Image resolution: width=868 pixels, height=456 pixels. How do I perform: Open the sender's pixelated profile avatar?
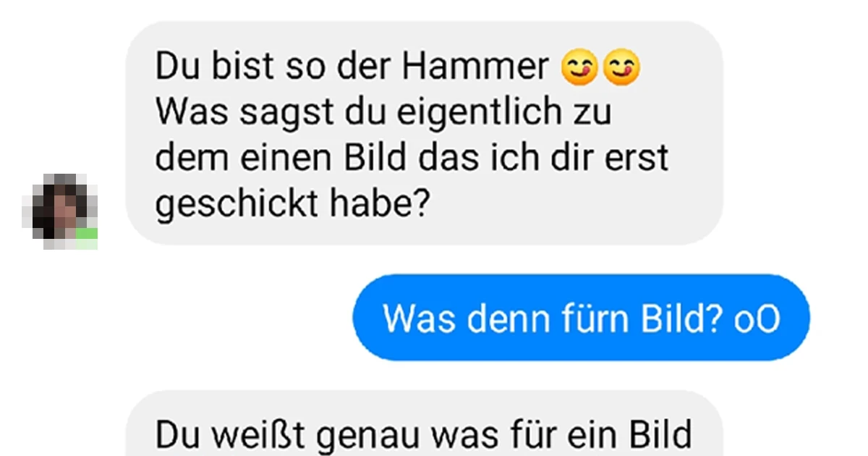coord(60,211)
